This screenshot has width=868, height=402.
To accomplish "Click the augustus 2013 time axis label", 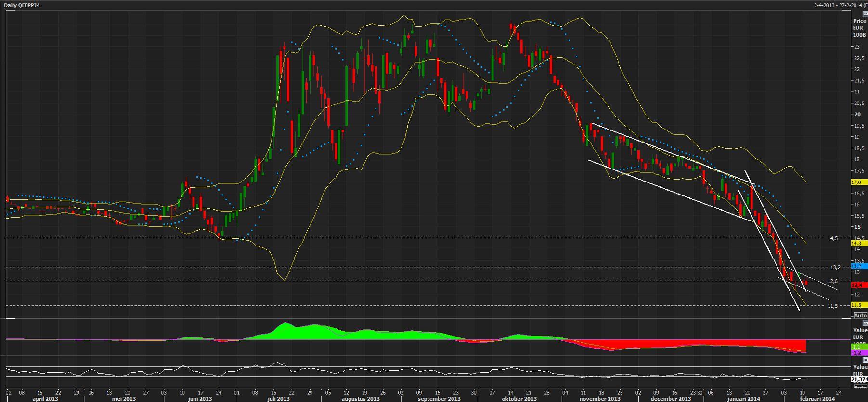I will pos(361,399).
